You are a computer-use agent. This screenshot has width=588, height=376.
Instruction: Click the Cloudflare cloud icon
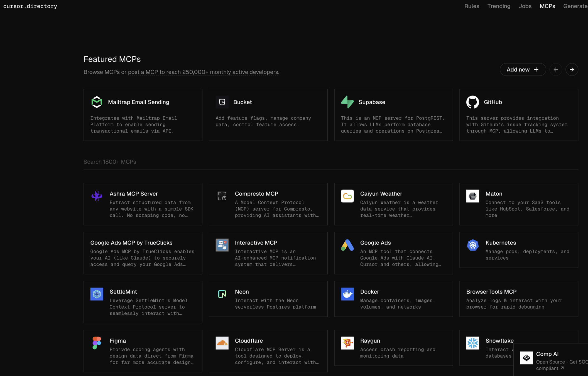(222, 343)
